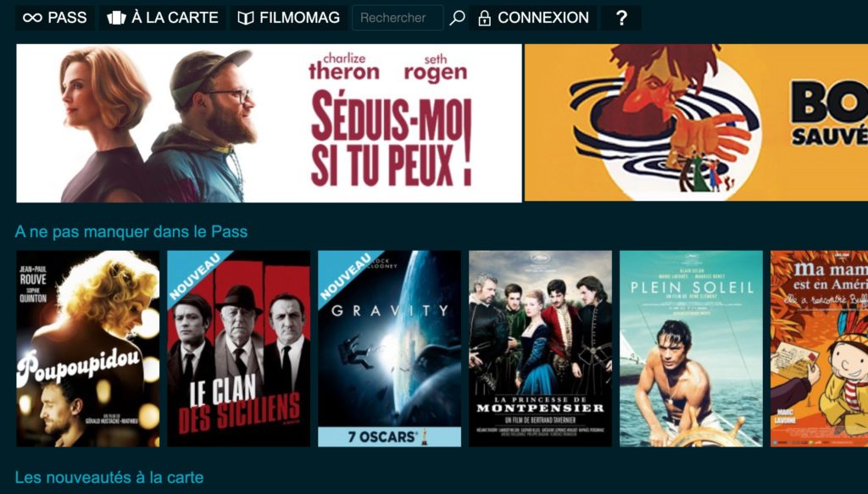Go to the FILMOMAG section

tap(288, 18)
